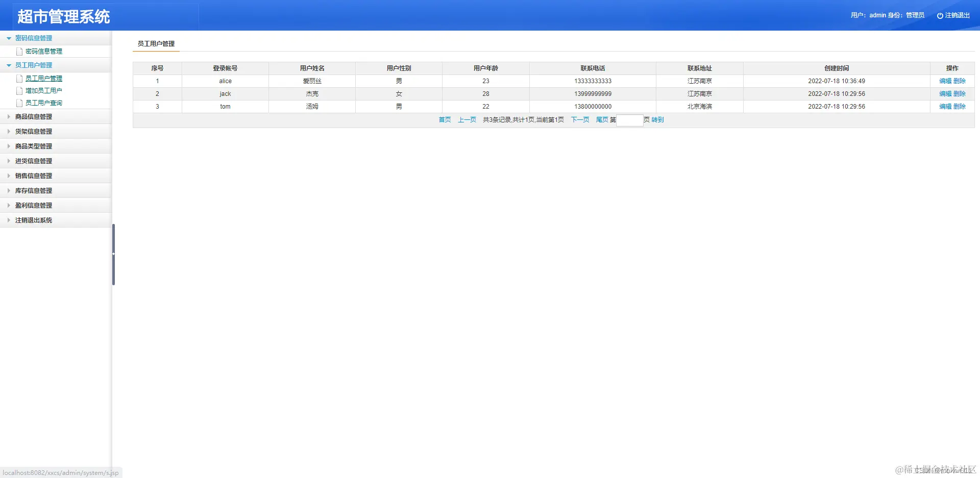The image size is (980, 478).
Task: Expand the 库存信息管理 arrow
Action: pyautogui.click(x=9, y=191)
